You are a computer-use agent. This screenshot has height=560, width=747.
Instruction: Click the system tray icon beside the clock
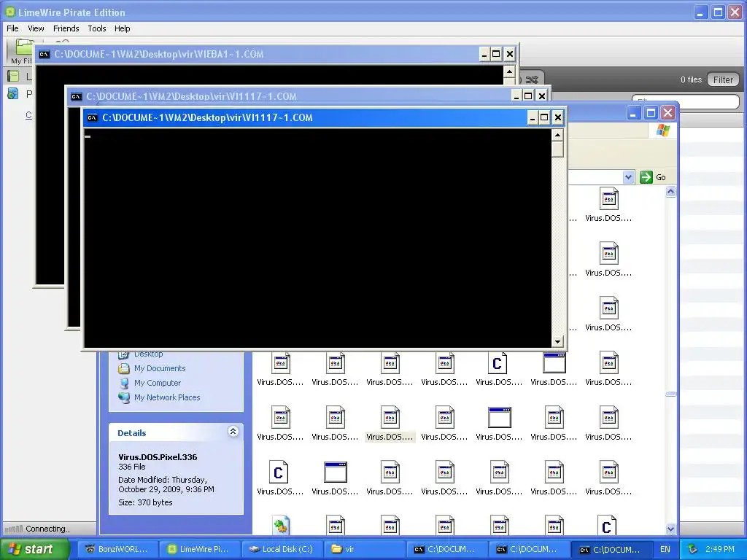(x=693, y=549)
